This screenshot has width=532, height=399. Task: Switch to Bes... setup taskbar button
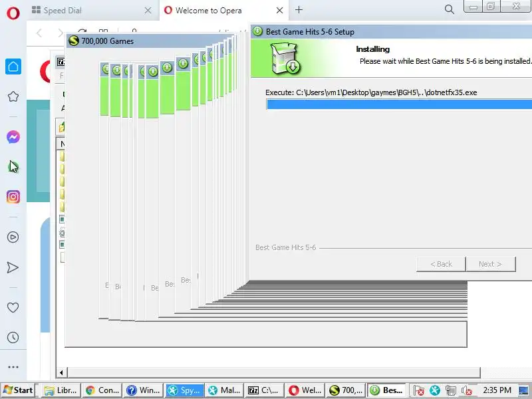[x=386, y=390]
